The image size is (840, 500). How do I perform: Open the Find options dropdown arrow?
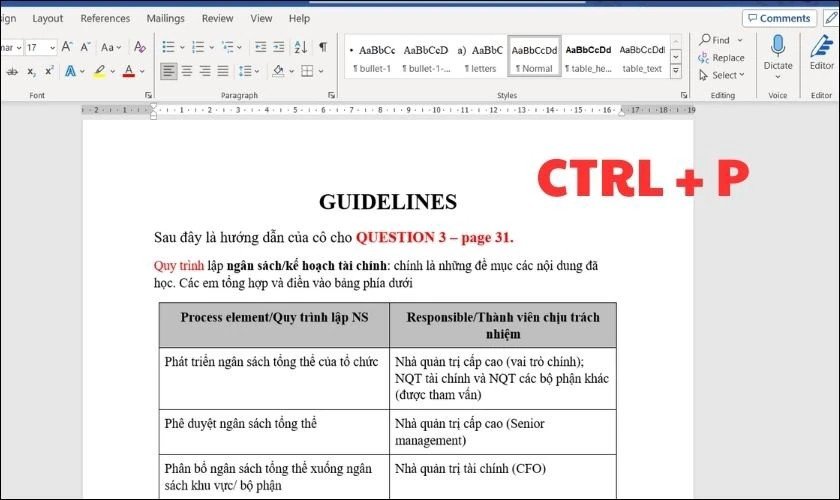point(740,40)
